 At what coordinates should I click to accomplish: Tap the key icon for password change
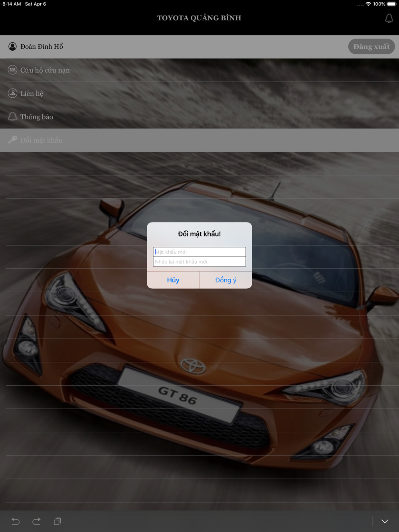13,140
